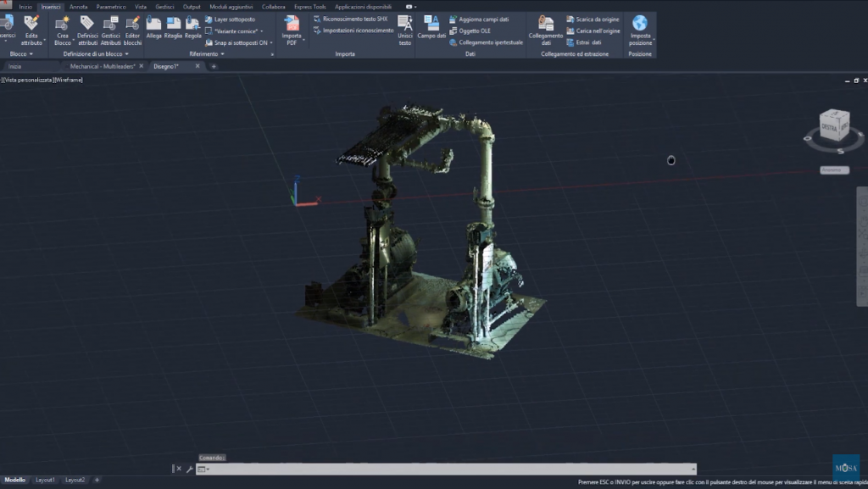Click the ViewCube DESTRA face

tap(830, 127)
